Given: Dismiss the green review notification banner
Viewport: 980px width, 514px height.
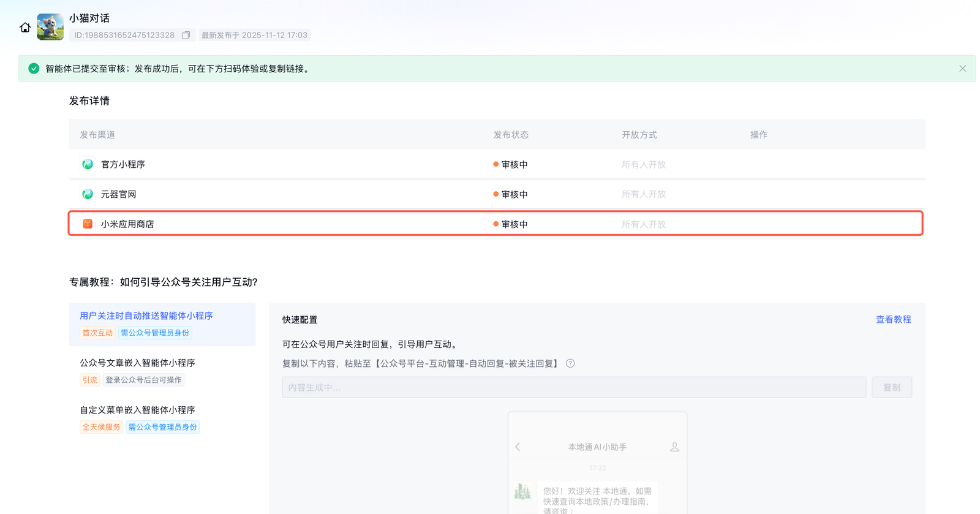Looking at the screenshot, I should (x=962, y=69).
